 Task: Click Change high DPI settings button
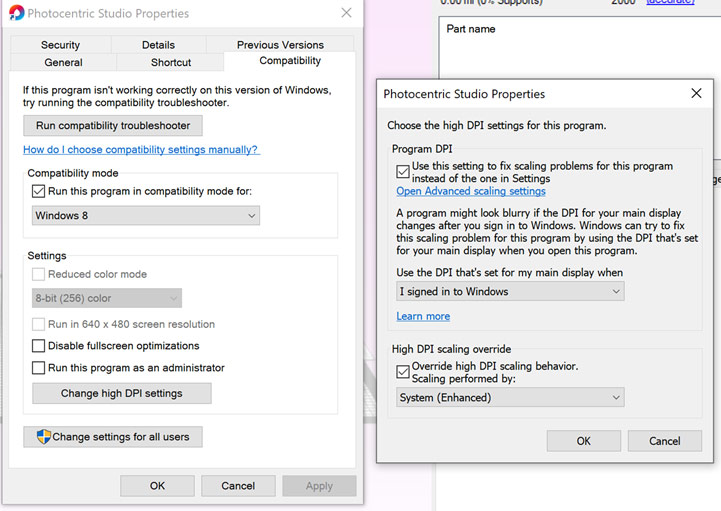click(x=122, y=393)
